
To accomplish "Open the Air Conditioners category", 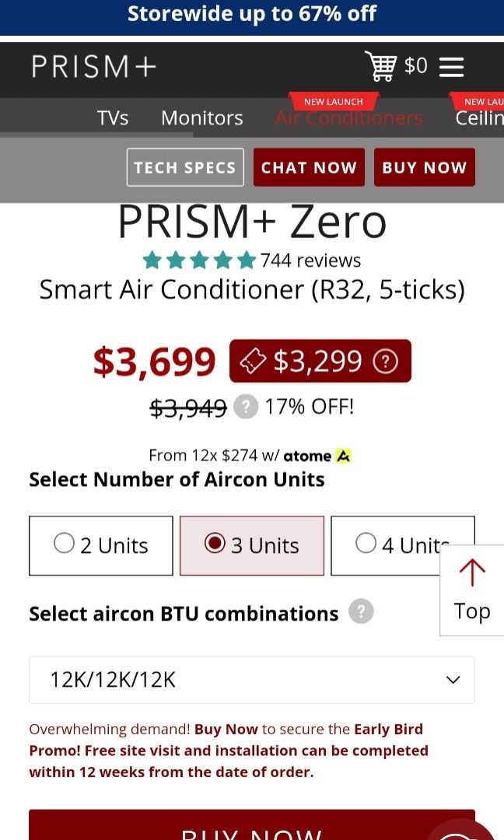I will (x=348, y=117).
